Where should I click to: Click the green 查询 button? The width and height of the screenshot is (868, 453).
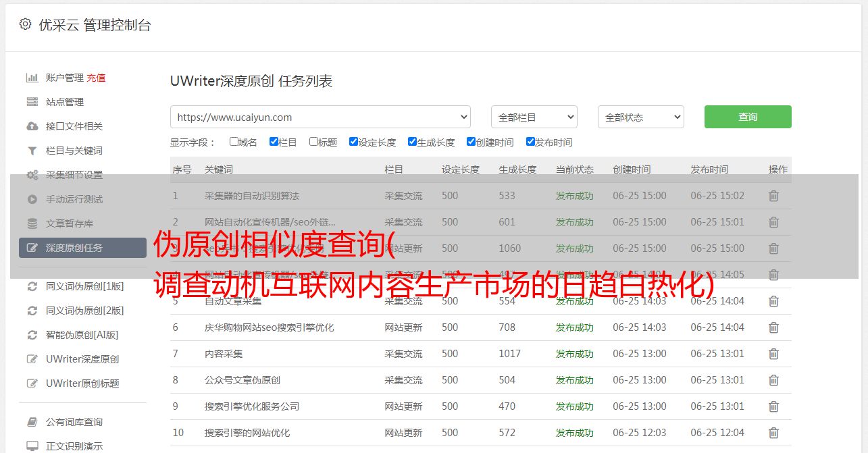pos(747,117)
